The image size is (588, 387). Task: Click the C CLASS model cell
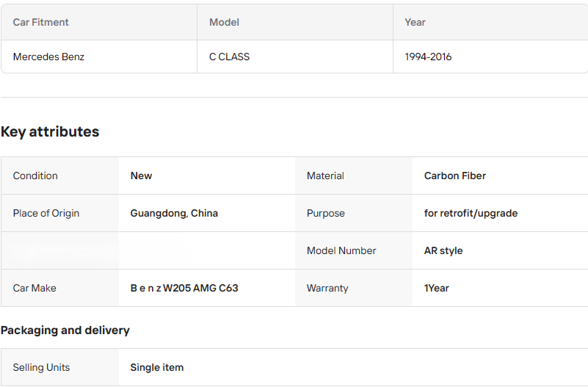pos(229,57)
